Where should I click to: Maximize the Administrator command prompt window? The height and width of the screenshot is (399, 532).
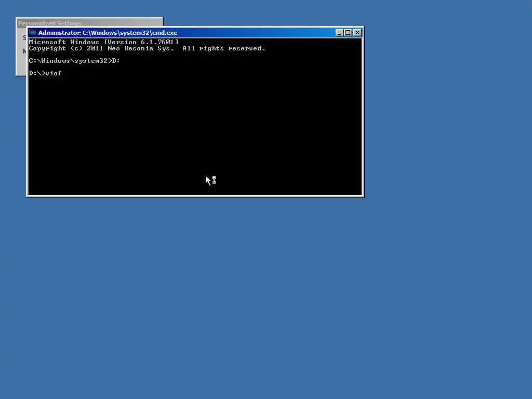click(348, 33)
